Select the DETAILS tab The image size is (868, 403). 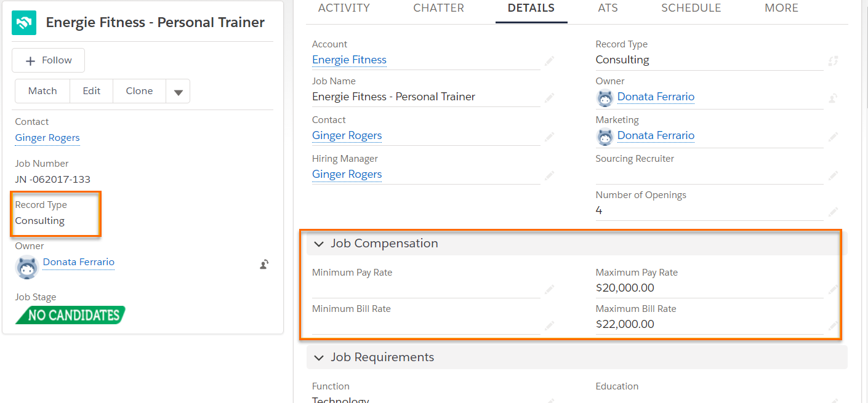point(531,8)
